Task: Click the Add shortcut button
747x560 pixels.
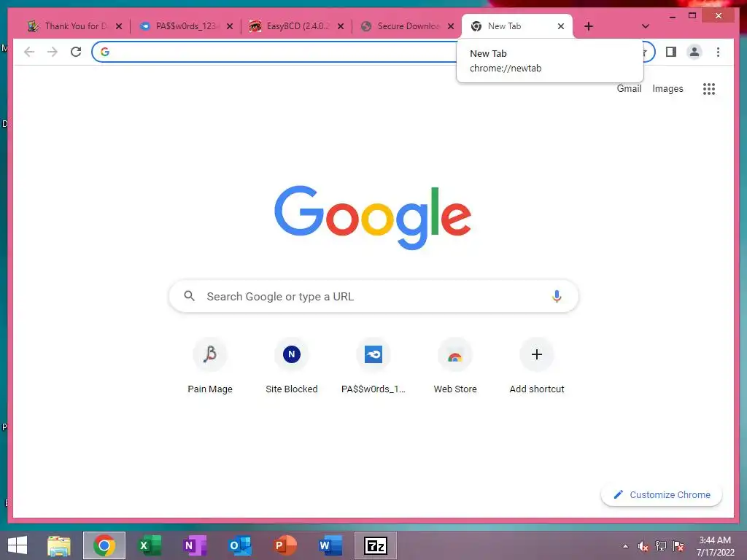Action: click(x=537, y=366)
